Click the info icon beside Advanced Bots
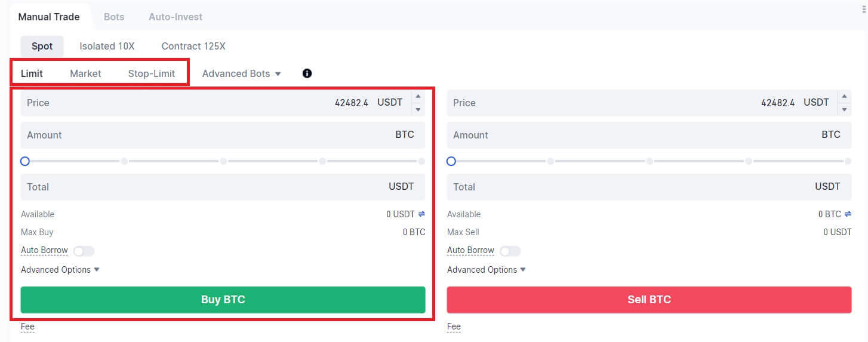 point(307,73)
